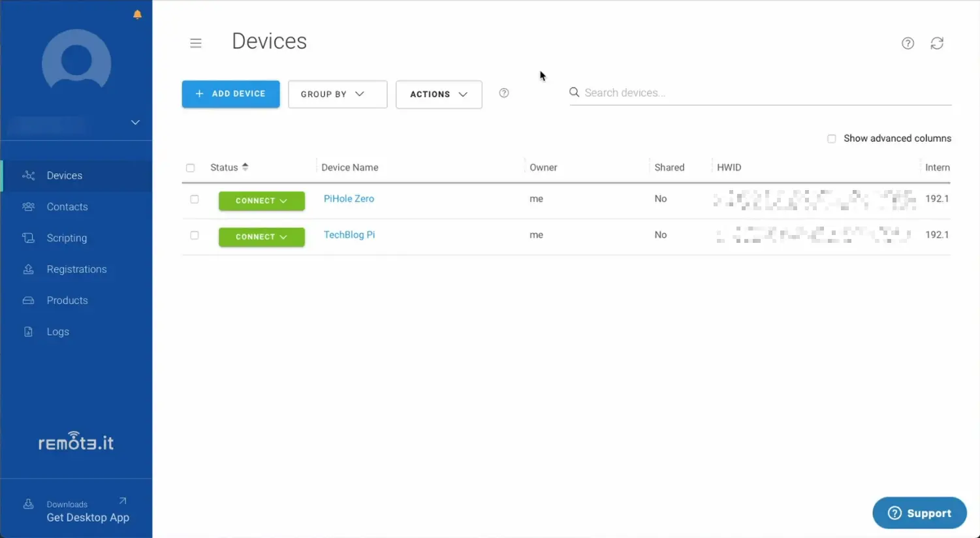Click the user avatar icon

pos(76,61)
